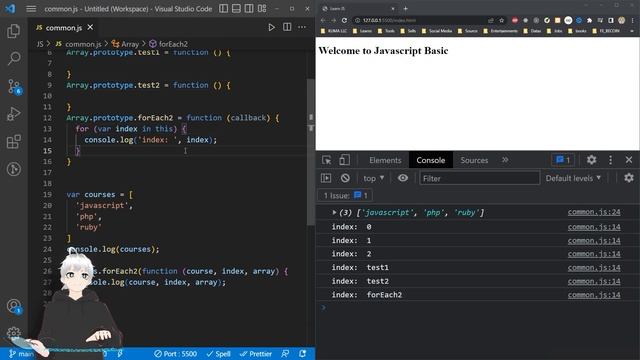Click the 'index: test2' console row text
Image resolution: width=640 pixels, height=360 pixels.
click(x=360, y=281)
